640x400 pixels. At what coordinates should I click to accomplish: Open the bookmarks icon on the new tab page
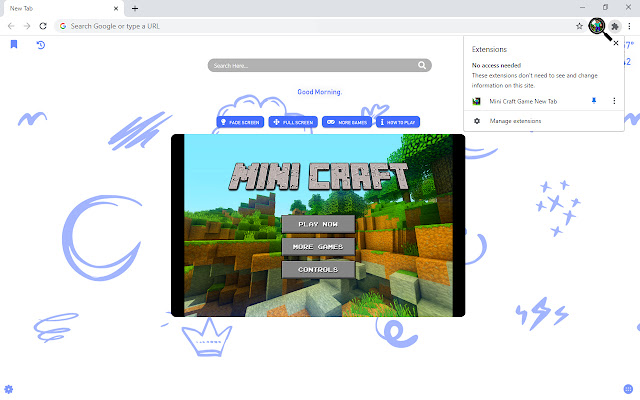(x=14, y=44)
